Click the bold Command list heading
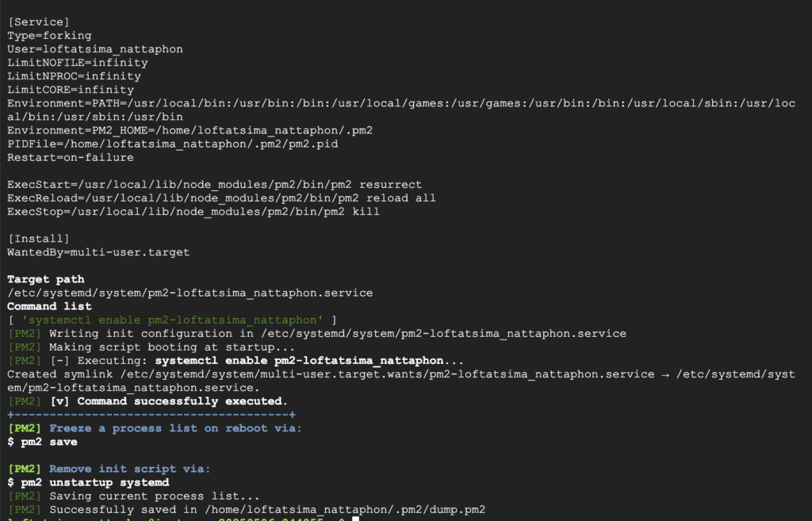812x521 pixels. tap(49, 306)
